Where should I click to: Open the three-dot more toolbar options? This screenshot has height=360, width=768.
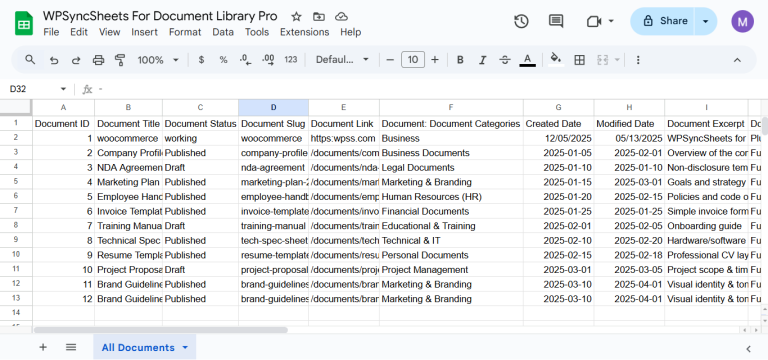coord(638,60)
